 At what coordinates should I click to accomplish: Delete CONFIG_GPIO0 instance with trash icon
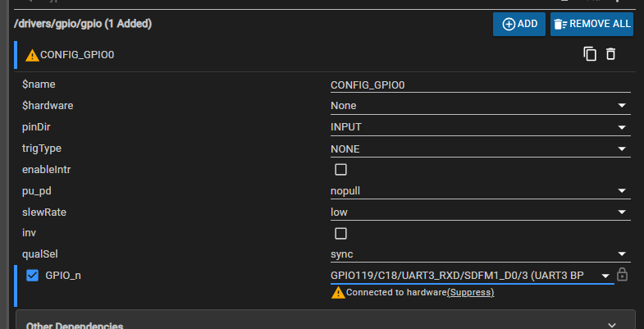point(610,54)
